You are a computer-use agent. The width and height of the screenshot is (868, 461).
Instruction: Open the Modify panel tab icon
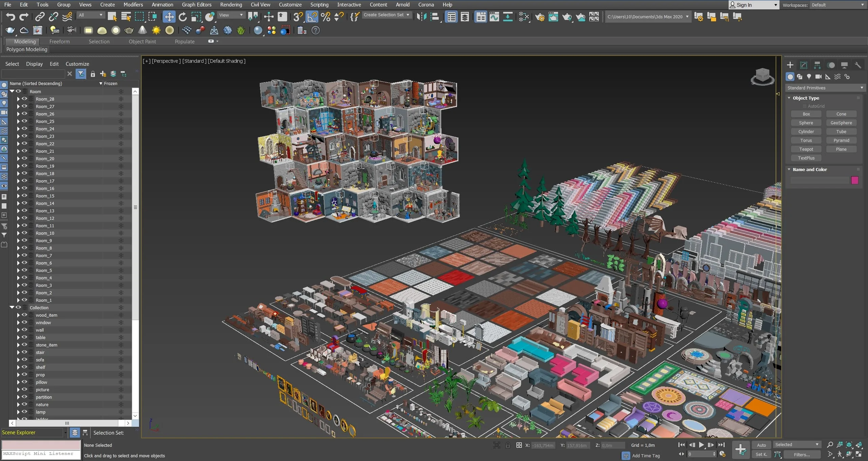pos(804,65)
